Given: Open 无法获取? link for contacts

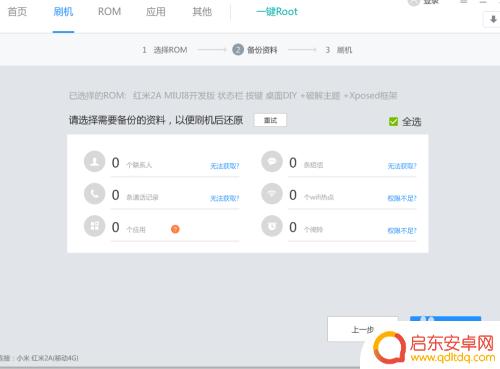Looking at the screenshot, I should 225,166.
